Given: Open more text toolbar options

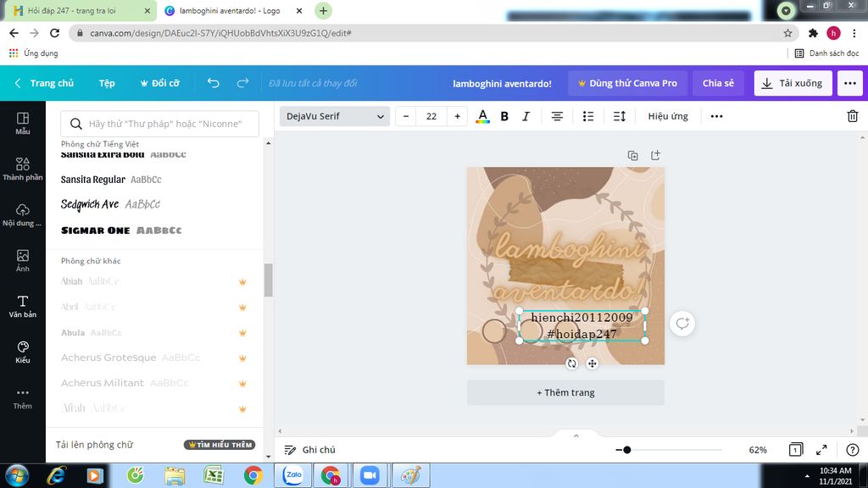Looking at the screenshot, I should [716, 116].
